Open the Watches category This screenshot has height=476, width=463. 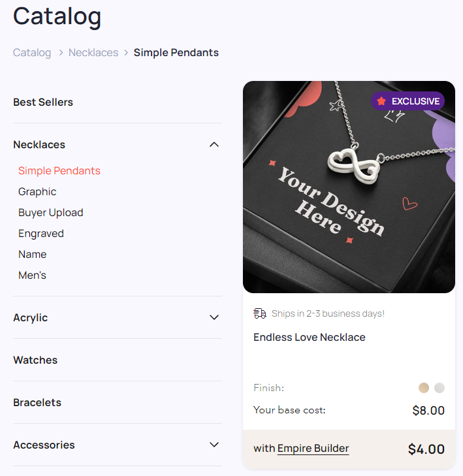click(x=35, y=360)
